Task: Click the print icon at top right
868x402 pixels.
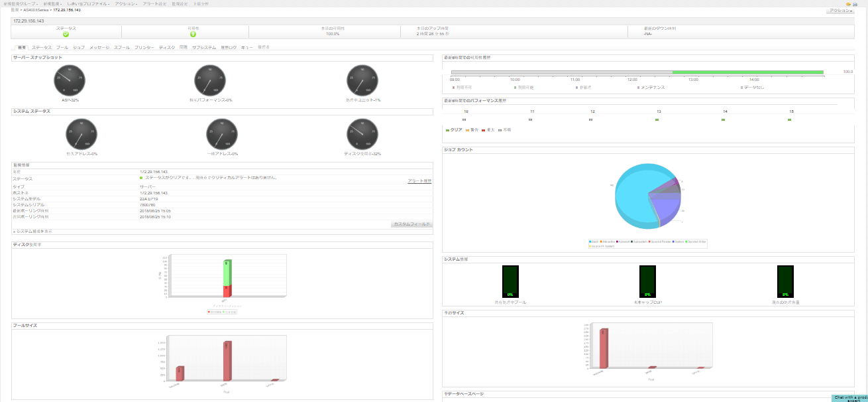Action: pos(855,4)
